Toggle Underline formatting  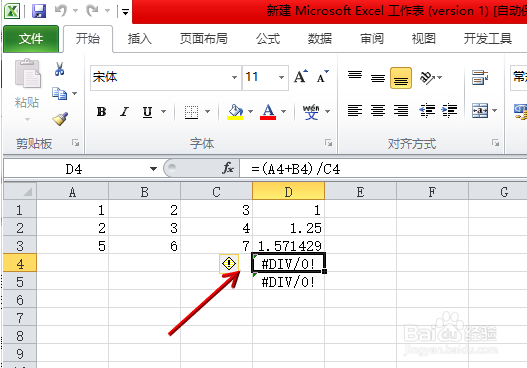tap(147, 112)
